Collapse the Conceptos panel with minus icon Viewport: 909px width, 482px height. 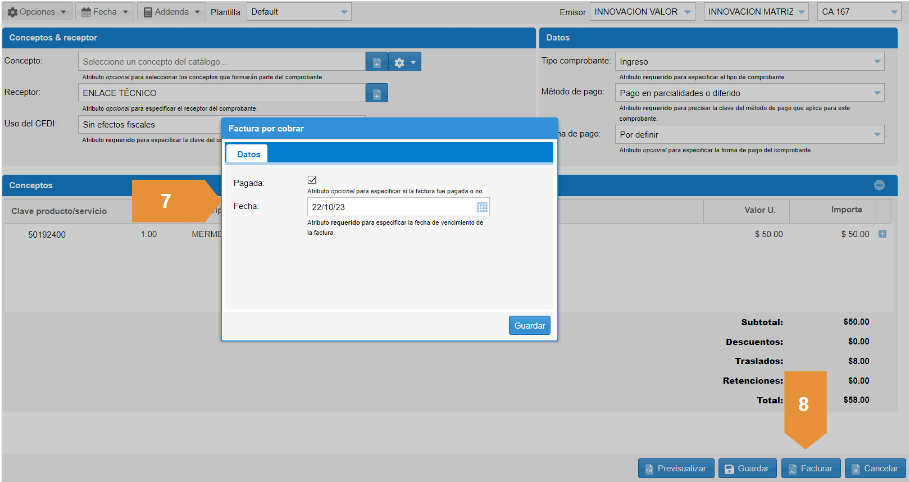(x=879, y=185)
